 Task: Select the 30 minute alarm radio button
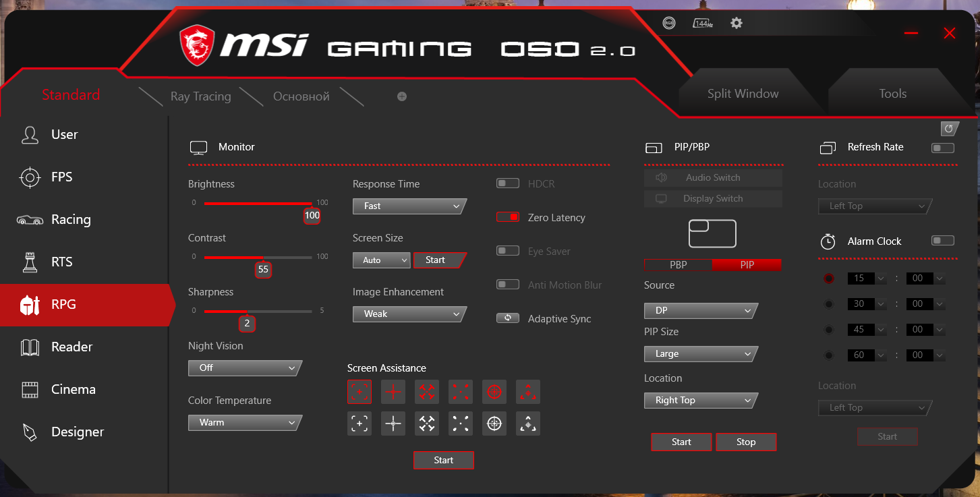pos(828,304)
